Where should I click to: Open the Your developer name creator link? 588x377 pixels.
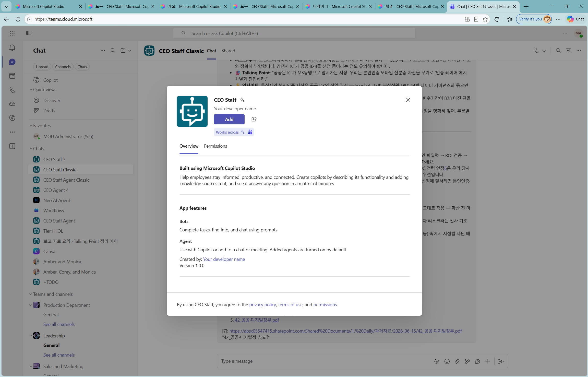click(x=224, y=259)
